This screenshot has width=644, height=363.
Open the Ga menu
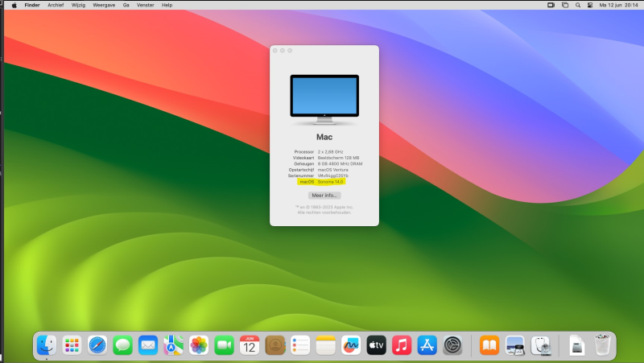(x=126, y=5)
